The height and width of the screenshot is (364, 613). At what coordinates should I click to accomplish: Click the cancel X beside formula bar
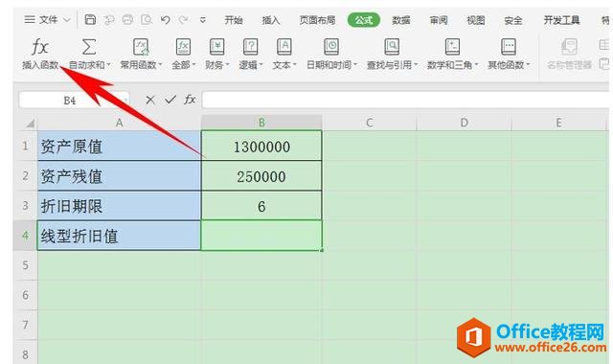pyautogui.click(x=150, y=100)
